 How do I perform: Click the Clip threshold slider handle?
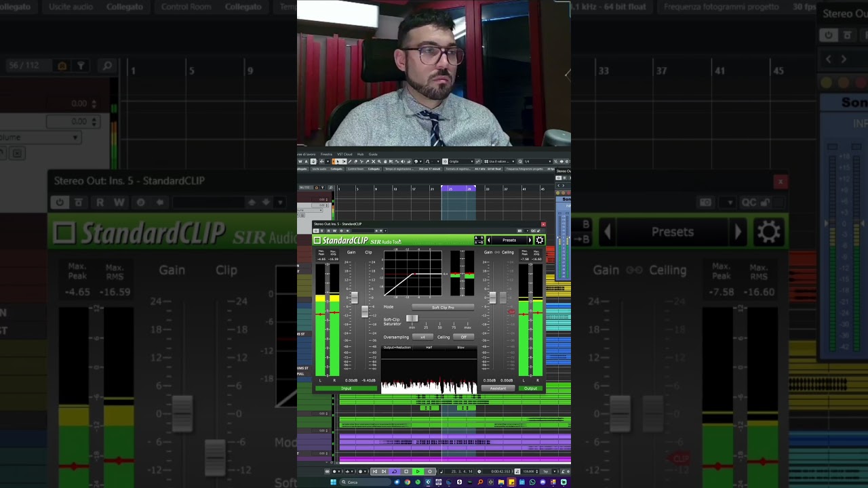[x=365, y=311]
